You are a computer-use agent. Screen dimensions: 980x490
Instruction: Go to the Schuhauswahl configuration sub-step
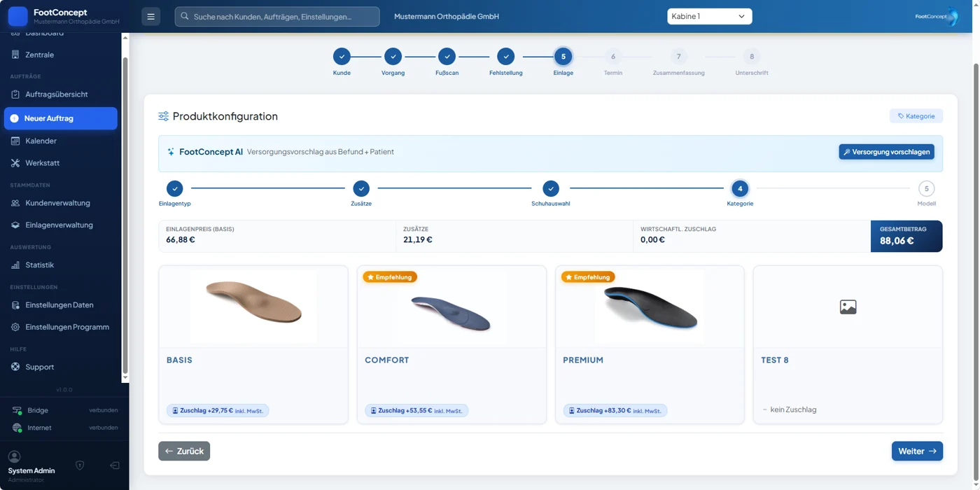click(x=551, y=188)
